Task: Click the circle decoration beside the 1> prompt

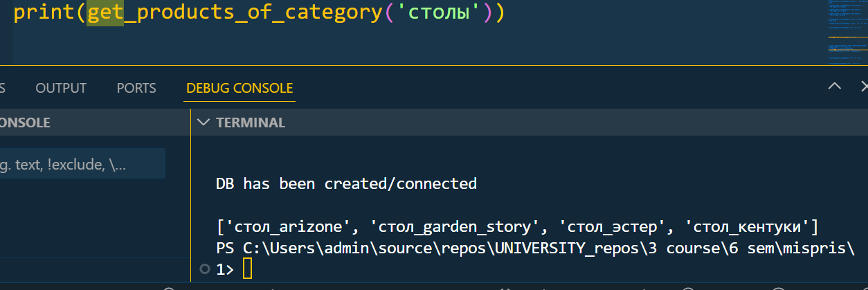Action: coord(204,269)
